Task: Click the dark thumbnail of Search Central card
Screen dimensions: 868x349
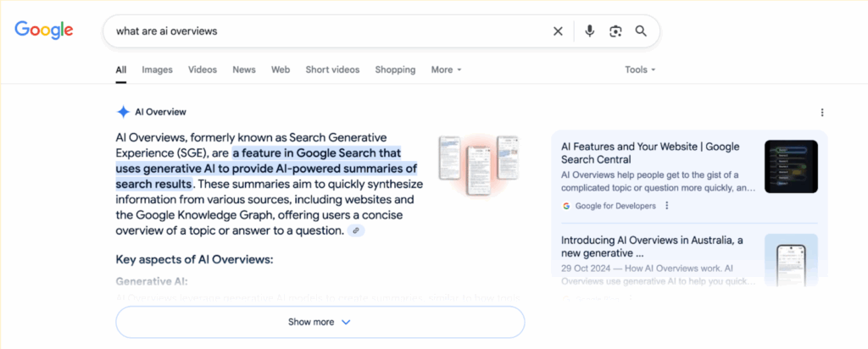Action: [791, 167]
